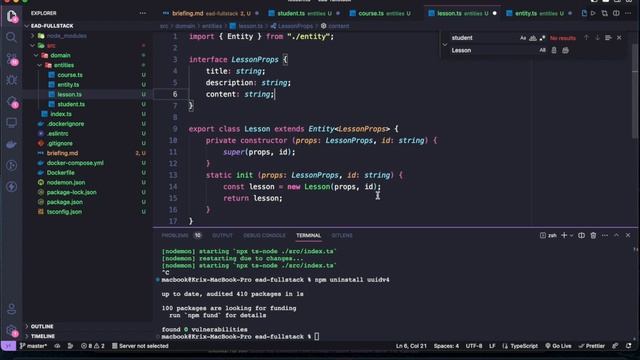Open tsconfig.json in the explorer
The height and width of the screenshot is (360, 640).
(64, 212)
